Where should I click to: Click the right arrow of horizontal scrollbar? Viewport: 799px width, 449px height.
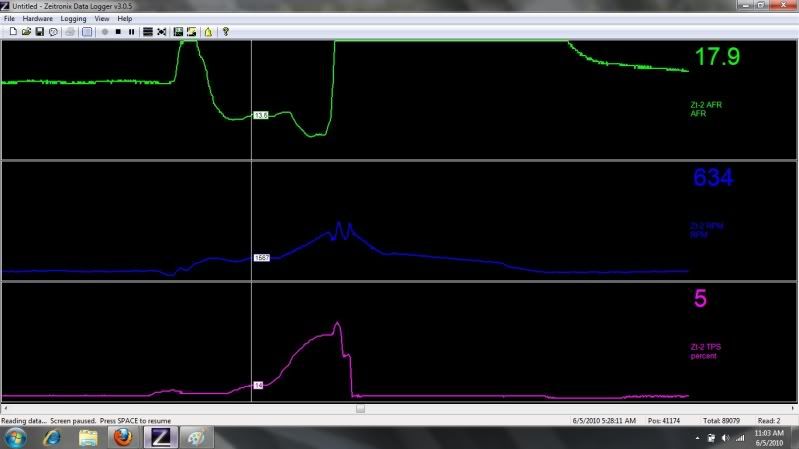point(793,409)
